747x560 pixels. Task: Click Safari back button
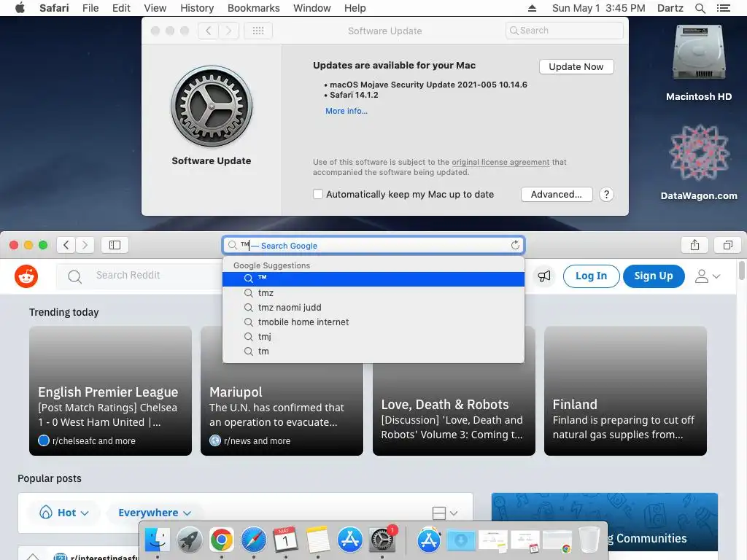point(66,245)
